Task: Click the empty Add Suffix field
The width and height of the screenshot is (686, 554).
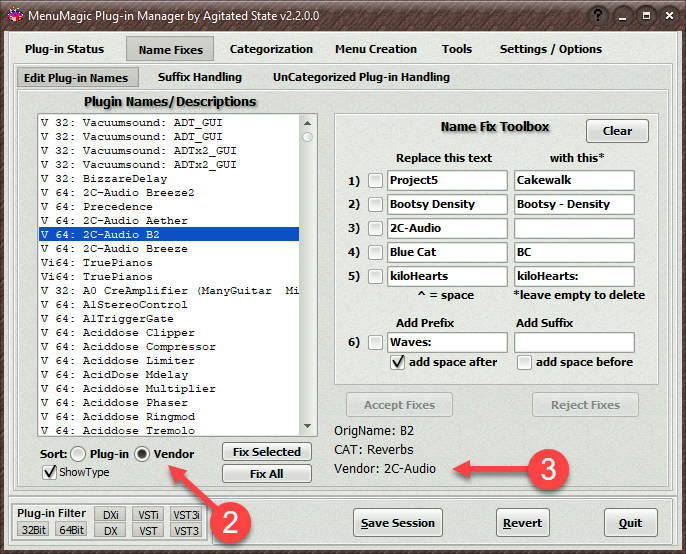Action: 574,342
